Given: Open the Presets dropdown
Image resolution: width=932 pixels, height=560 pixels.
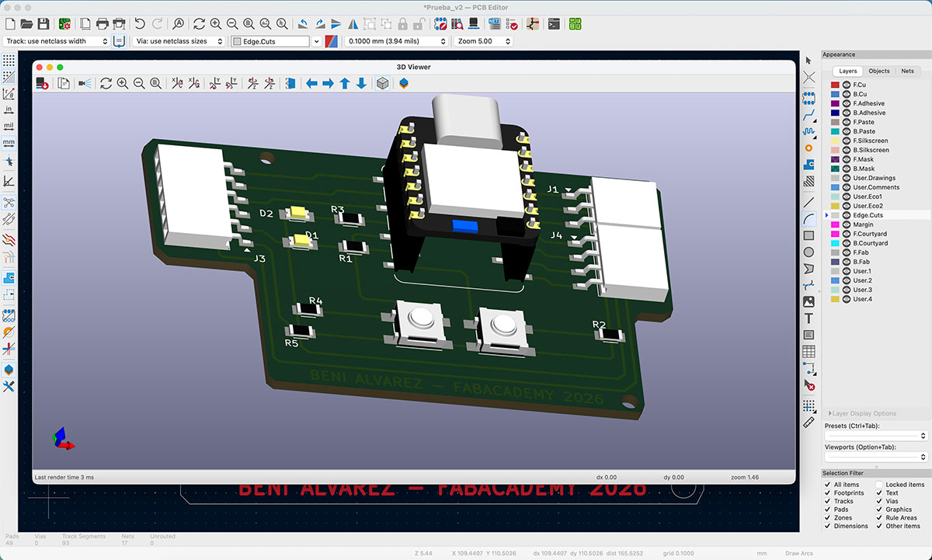Looking at the screenshot, I should point(876,436).
